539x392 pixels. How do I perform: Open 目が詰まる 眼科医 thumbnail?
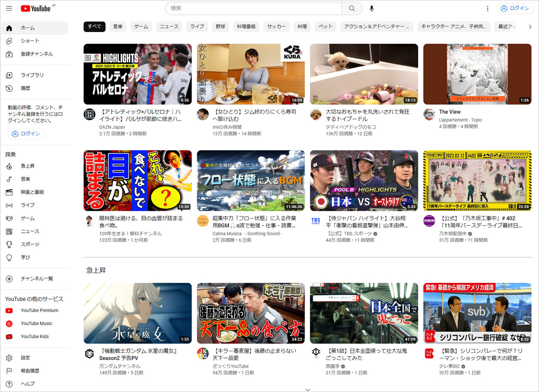[x=137, y=181]
